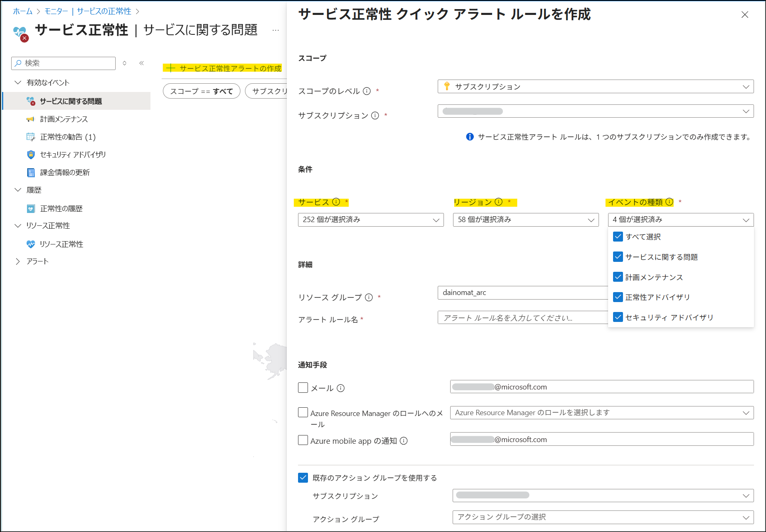Image resolution: width=766 pixels, height=532 pixels.
Task: Click the blue information icon beside subscription note
Action: click(x=470, y=137)
